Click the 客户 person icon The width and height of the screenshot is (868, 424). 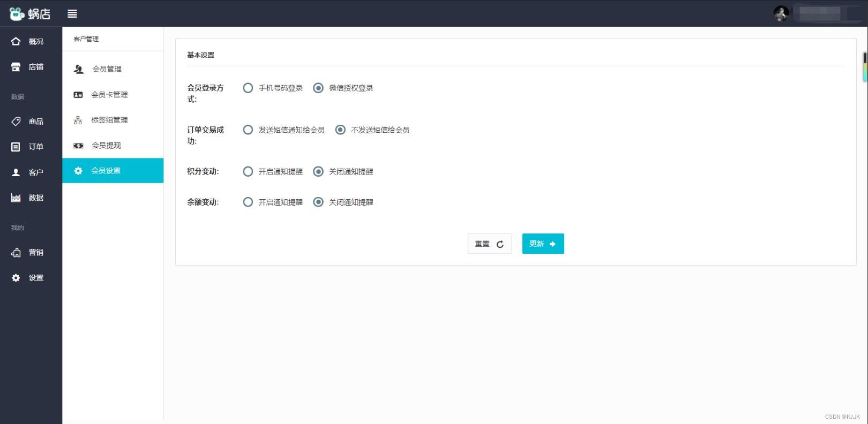tap(16, 172)
